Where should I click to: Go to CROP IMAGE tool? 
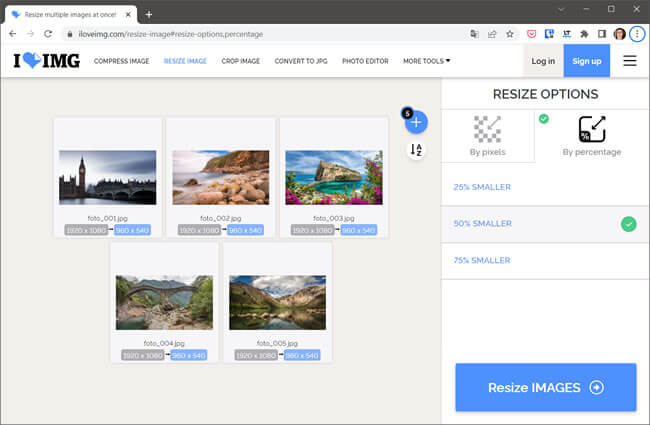tap(238, 61)
